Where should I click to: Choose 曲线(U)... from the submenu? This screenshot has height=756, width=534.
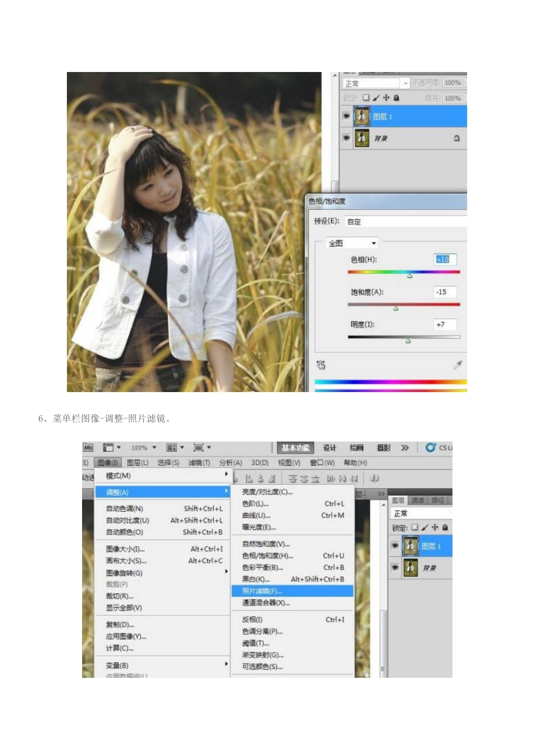click(292, 515)
